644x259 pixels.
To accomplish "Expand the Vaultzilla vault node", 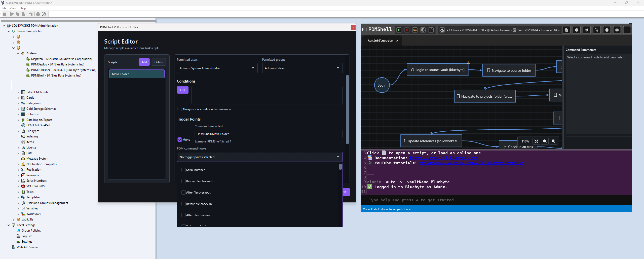I will 14,219.
